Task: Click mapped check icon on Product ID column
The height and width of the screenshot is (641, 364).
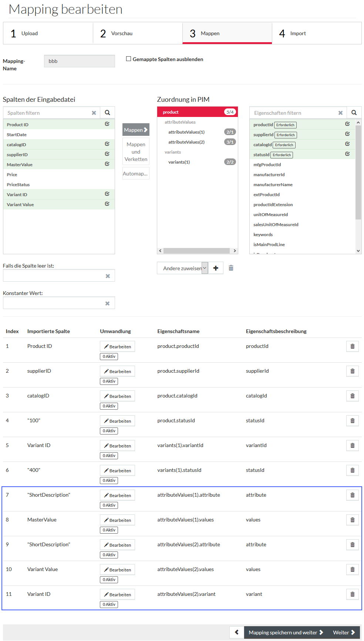Action: (107, 124)
